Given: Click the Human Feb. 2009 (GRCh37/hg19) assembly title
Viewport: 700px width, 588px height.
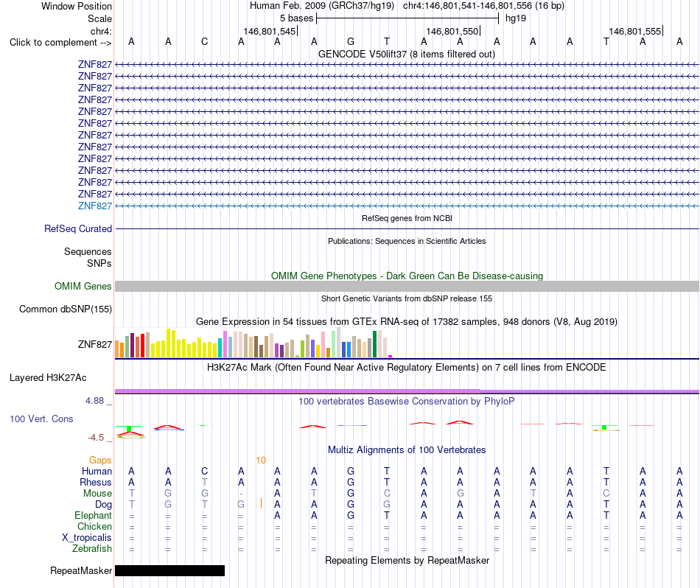Looking at the screenshot, I should 322,6.
